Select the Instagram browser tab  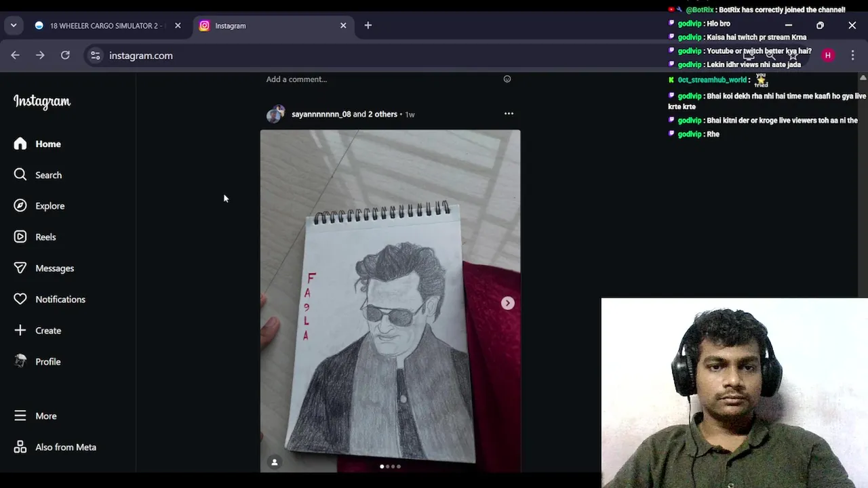click(273, 26)
